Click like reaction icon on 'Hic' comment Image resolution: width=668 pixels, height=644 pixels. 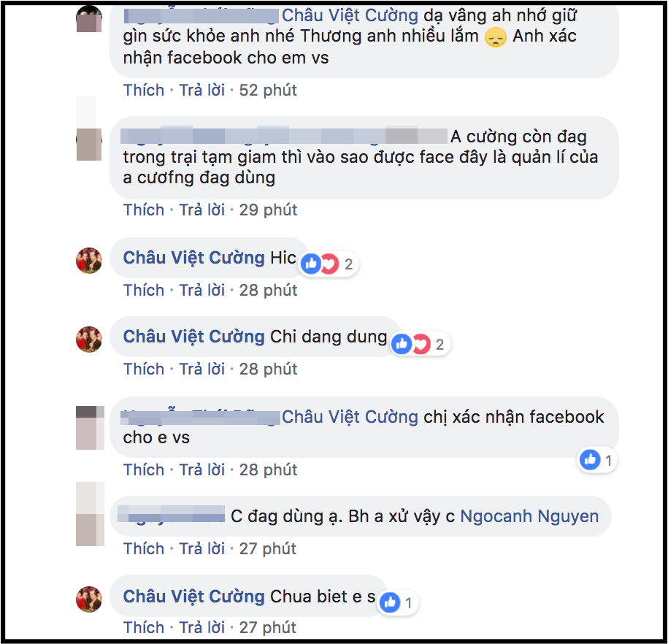(311, 264)
